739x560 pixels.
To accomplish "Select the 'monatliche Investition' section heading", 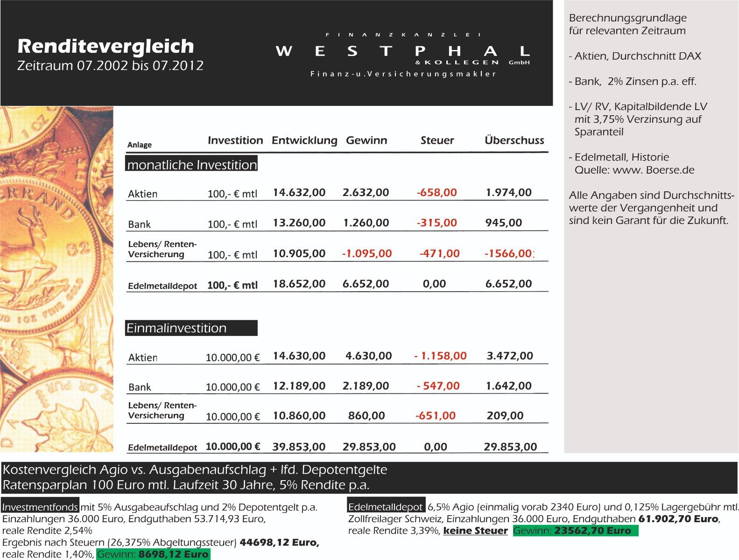I will 191,165.
